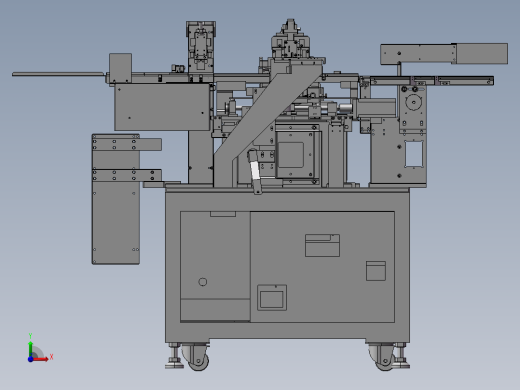Viewport: 520px width, 390px height.
Task: Select the long cover box at top right
Action: (444, 54)
